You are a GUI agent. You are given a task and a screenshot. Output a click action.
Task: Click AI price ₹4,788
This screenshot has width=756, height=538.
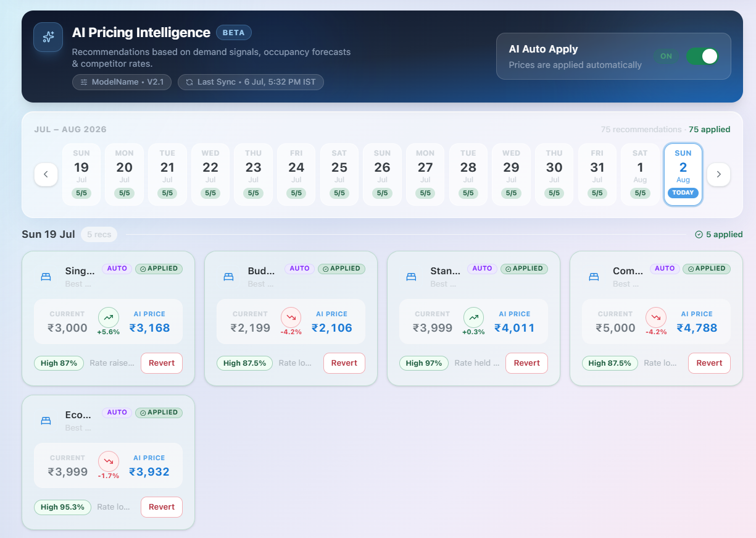pyautogui.click(x=697, y=328)
